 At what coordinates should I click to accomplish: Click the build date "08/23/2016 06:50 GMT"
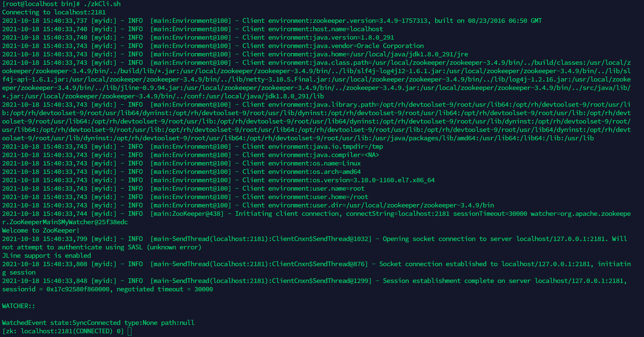[505, 21]
